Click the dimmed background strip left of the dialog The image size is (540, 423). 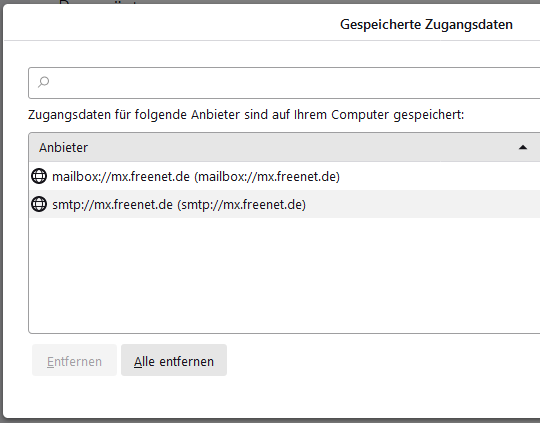pos(1,214)
